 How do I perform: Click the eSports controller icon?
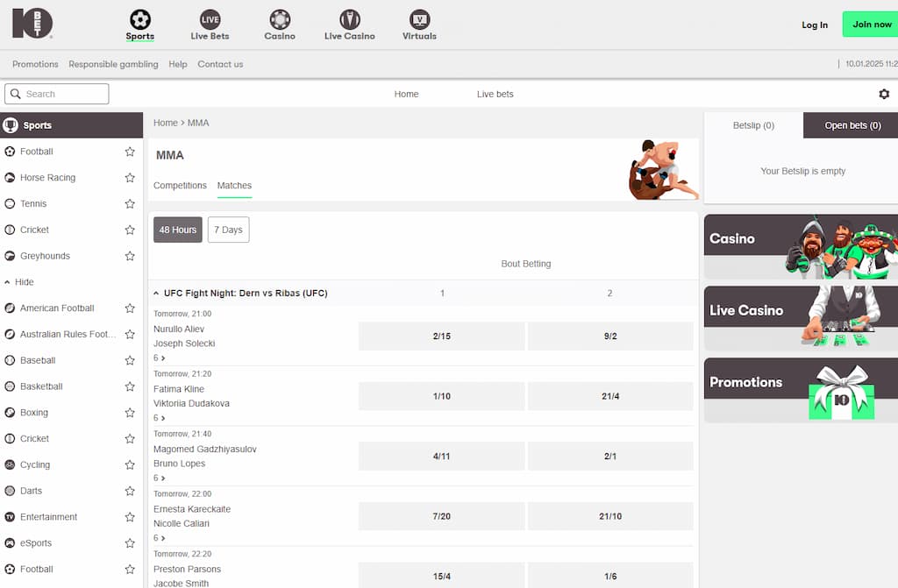tap(10, 542)
